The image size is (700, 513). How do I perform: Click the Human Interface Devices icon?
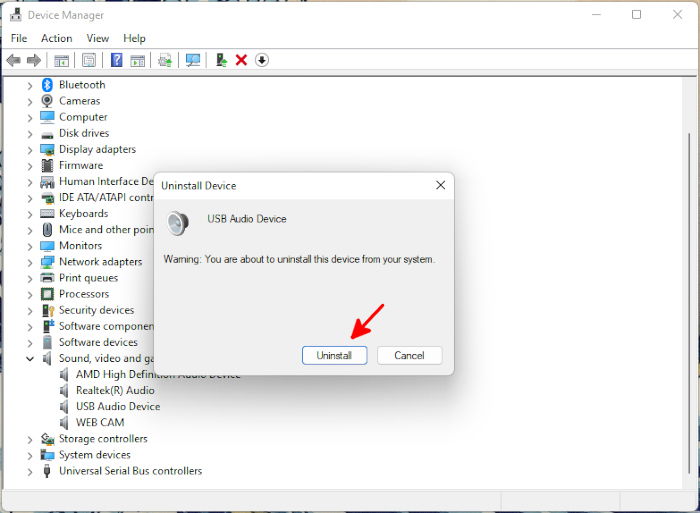point(47,182)
